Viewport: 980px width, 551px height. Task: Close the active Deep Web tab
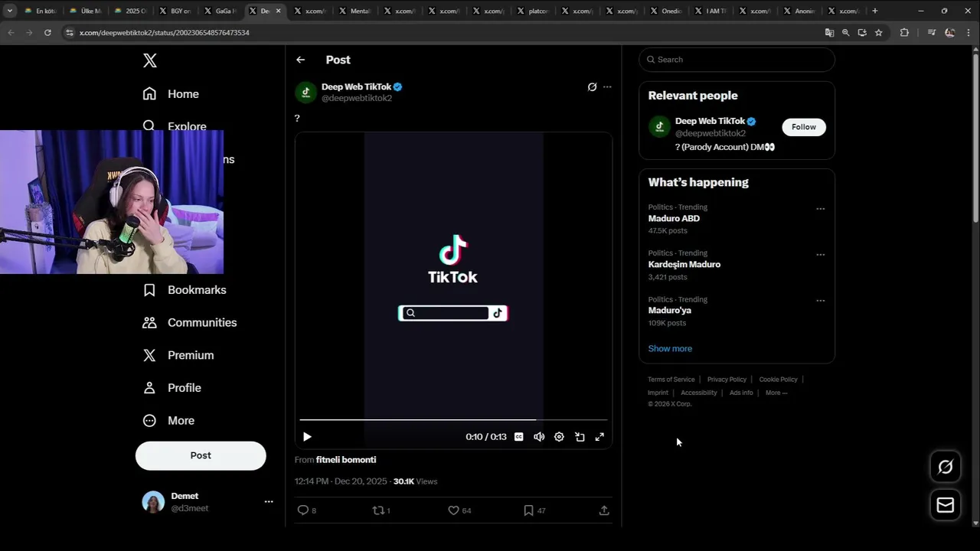click(278, 11)
